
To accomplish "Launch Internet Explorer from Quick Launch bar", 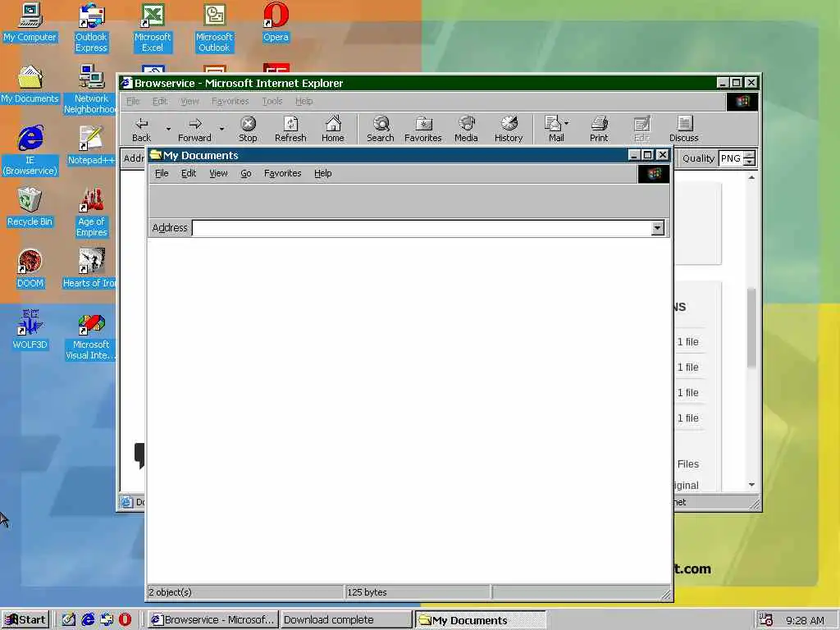I will coord(88,620).
